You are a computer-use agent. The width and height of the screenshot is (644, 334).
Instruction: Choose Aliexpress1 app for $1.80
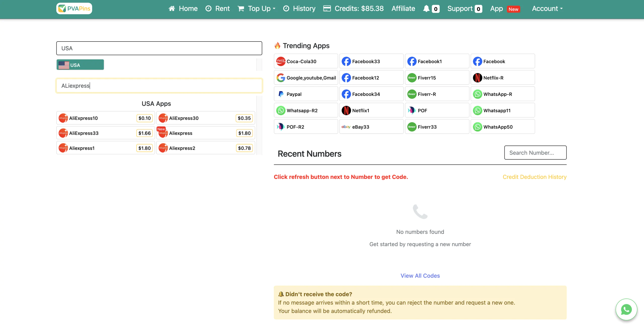point(106,148)
